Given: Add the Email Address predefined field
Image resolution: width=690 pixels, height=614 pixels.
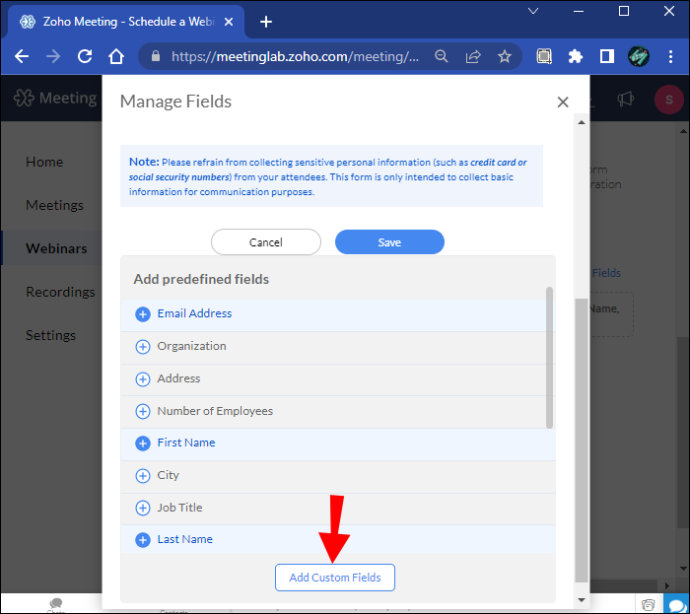Looking at the screenshot, I should coord(338,314).
